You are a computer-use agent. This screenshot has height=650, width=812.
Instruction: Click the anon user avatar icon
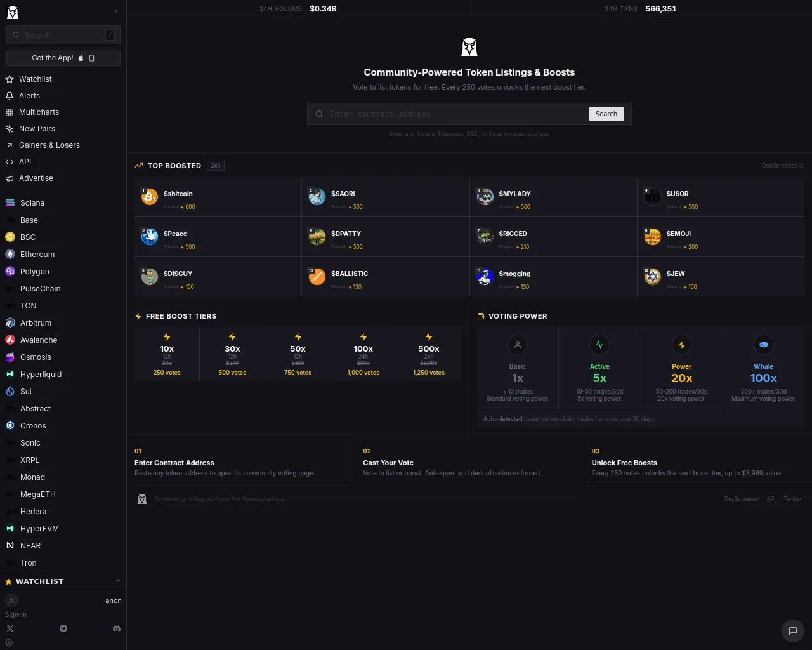pos(11,600)
